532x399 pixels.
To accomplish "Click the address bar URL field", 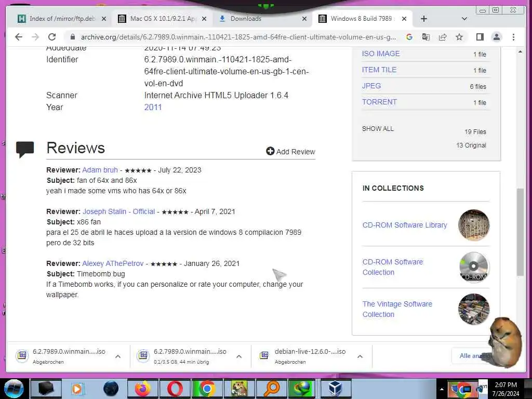I will pyautogui.click(x=238, y=37).
